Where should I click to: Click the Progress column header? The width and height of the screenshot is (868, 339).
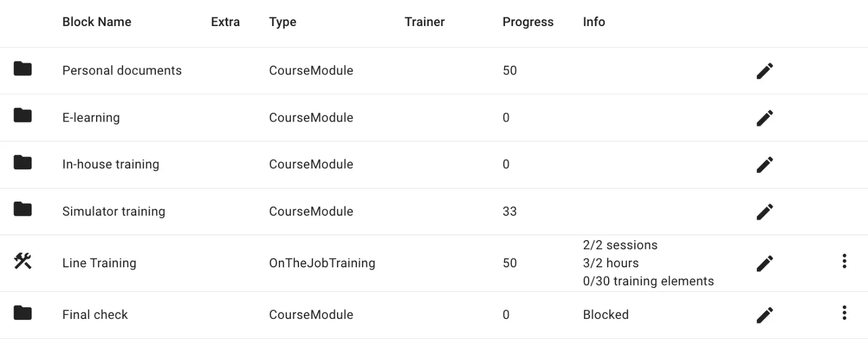click(528, 22)
